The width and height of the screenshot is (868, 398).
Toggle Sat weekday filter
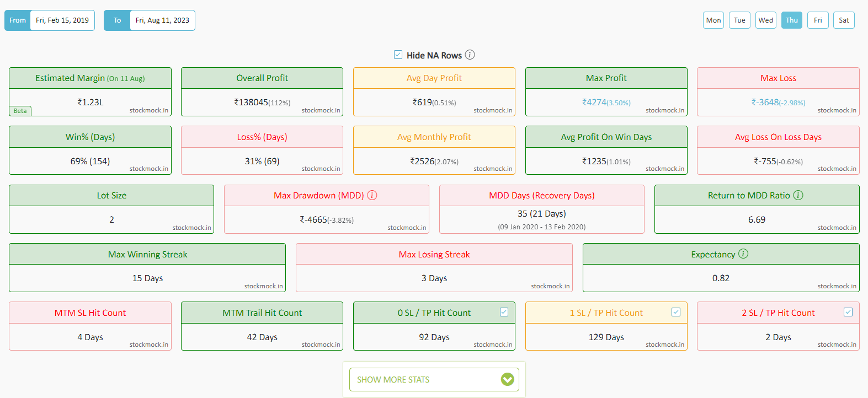pos(844,20)
